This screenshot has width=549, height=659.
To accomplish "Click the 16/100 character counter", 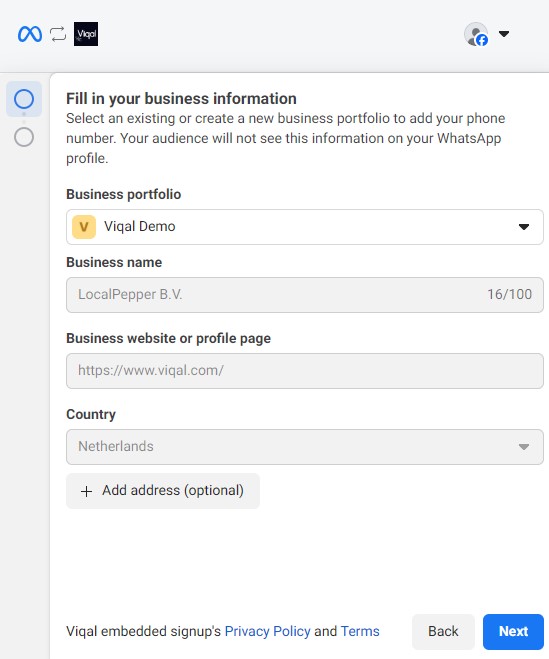I will (509, 294).
